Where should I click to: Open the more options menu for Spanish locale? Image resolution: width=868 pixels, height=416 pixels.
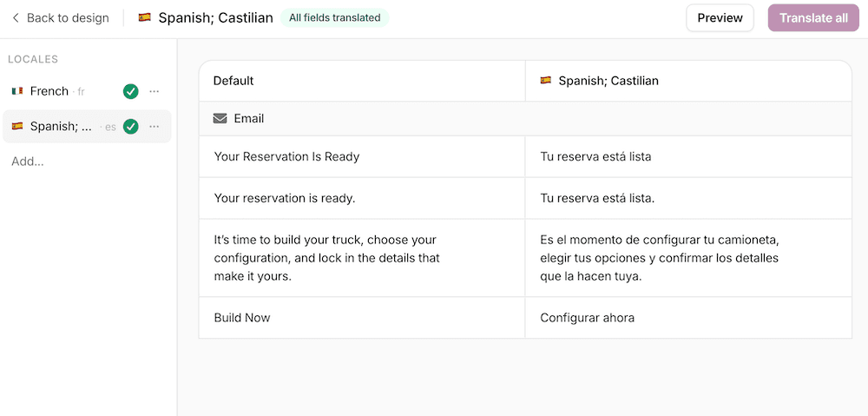(155, 127)
